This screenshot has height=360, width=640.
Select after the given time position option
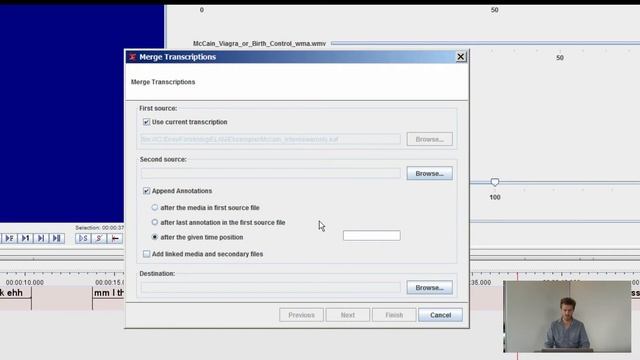155,237
